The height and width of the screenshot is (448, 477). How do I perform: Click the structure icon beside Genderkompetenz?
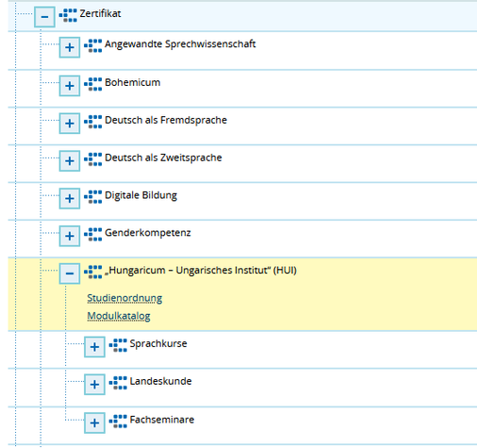click(93, 235)
